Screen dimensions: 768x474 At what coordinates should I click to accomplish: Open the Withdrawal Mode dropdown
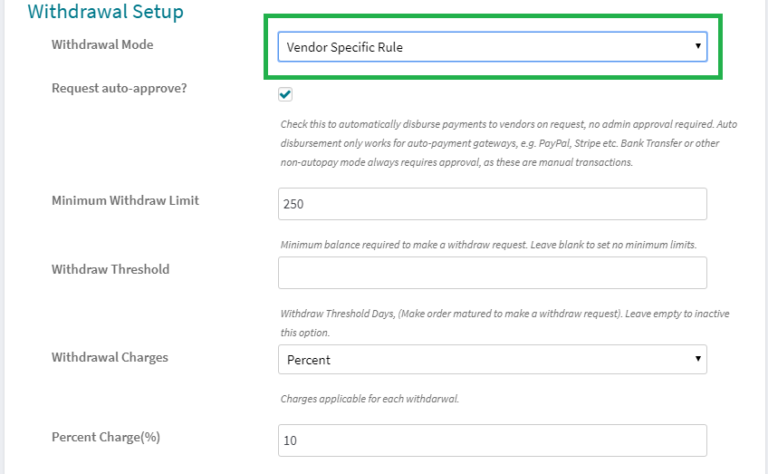(x=492, y=47)
